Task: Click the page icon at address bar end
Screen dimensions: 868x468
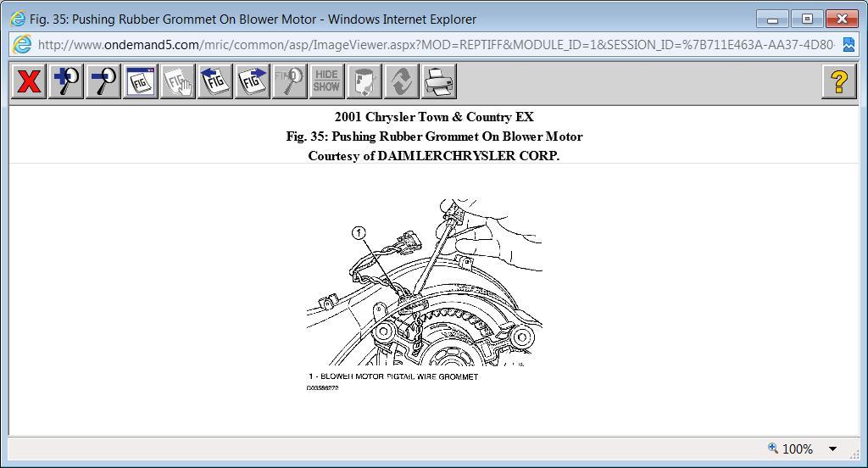Action: pos(849,45)
